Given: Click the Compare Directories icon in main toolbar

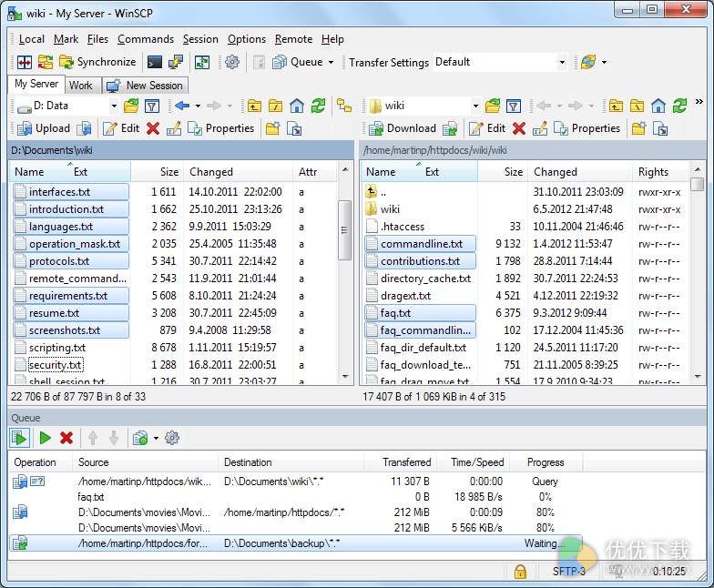Looking at the screenshot, I should point(24,62).
